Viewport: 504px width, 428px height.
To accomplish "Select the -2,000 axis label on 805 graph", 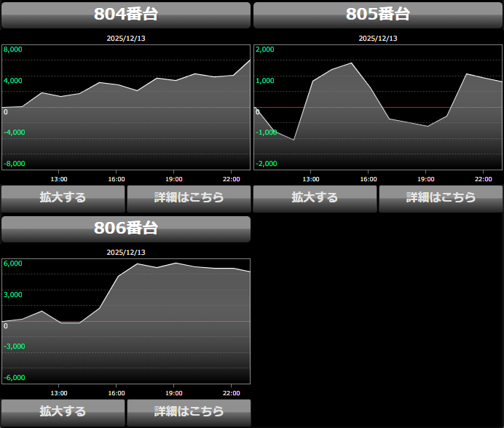I will pos(266,164).
